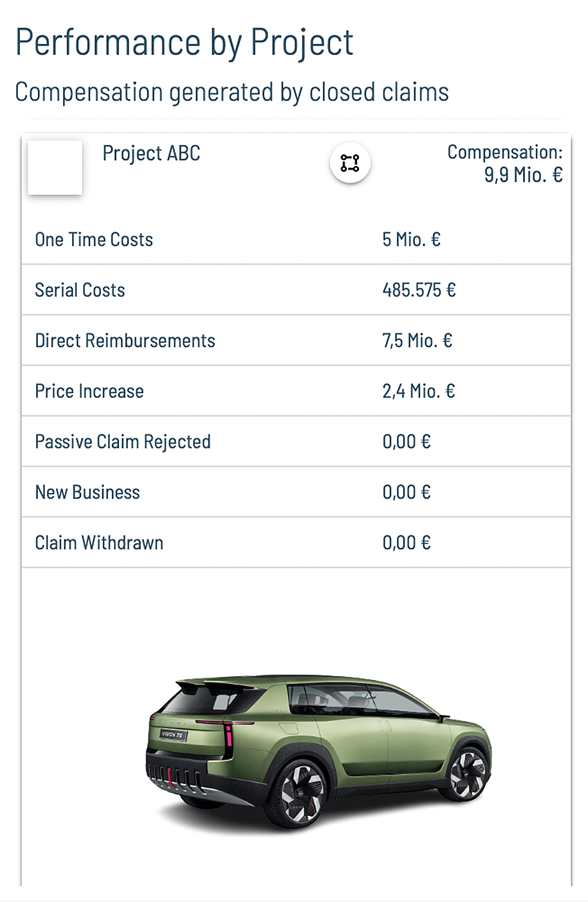This screenshot has width=588, height=902.
Task: Select the Claim Withdrawn row
Action: (296, 542)
